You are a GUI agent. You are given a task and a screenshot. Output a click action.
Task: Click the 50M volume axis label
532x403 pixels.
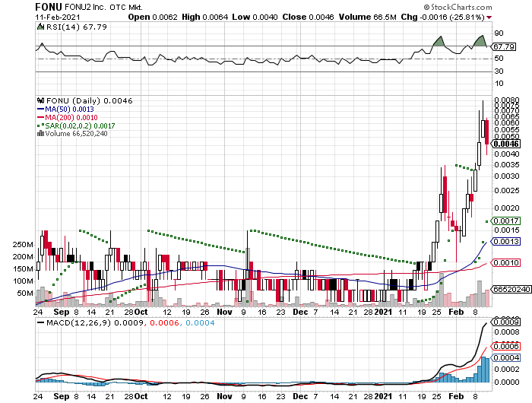(x=25, y=294)
